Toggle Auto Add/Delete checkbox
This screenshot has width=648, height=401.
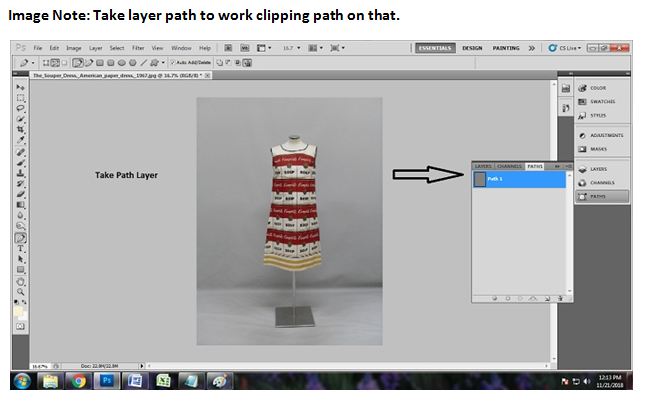[x=173, y=63]
